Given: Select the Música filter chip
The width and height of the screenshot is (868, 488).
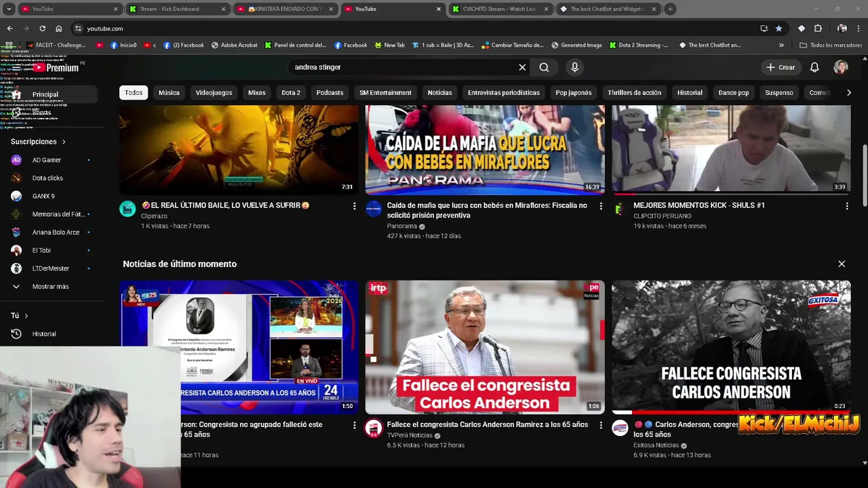Looking at the screenshot, I should point(169,93).
